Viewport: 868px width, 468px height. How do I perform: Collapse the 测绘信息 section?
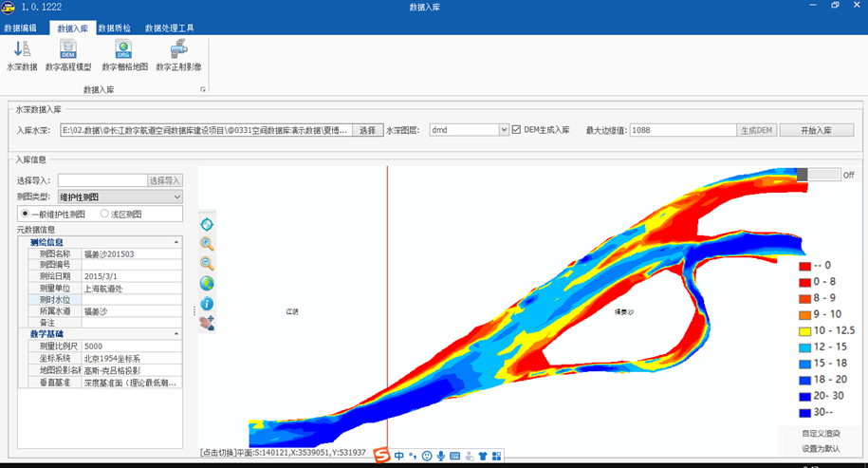pos(176,242)
